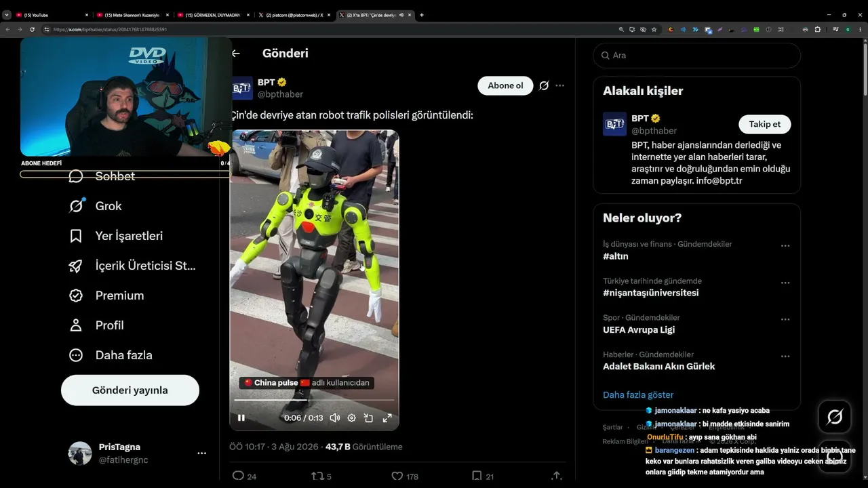This screenshot has width=868, height=488.
Task: Mute the playing X tab via speaker icon
Action: [401, 15]
